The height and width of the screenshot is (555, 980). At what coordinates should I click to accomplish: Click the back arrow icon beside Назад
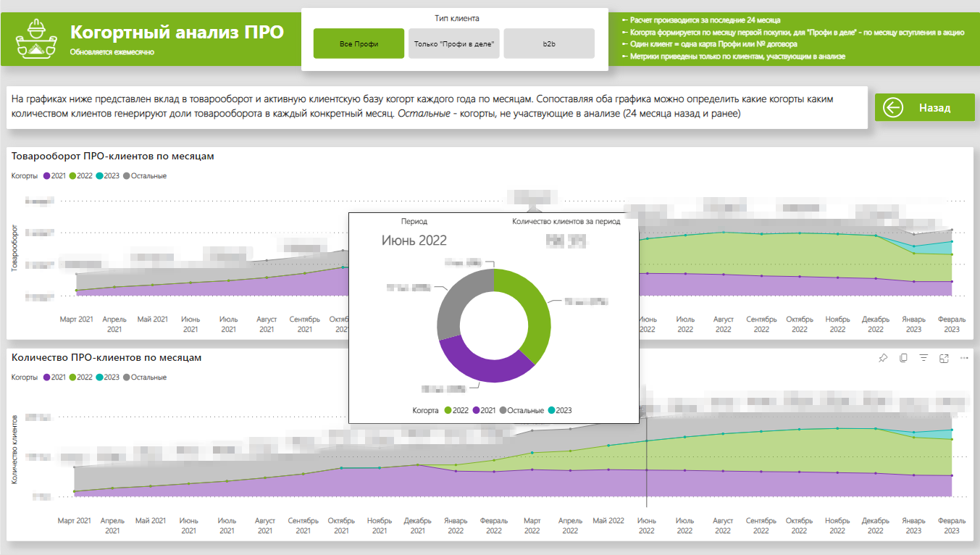click(892, 107)
